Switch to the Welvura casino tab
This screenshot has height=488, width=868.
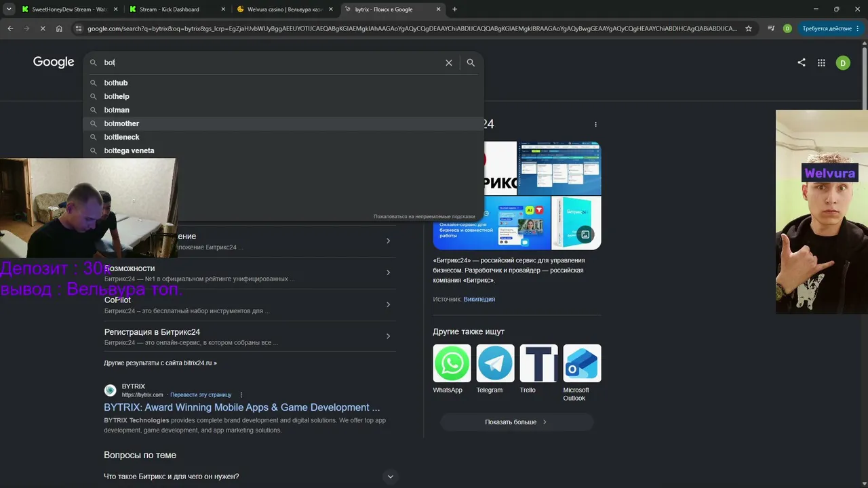pyautogui.click(x=285, y=9)
